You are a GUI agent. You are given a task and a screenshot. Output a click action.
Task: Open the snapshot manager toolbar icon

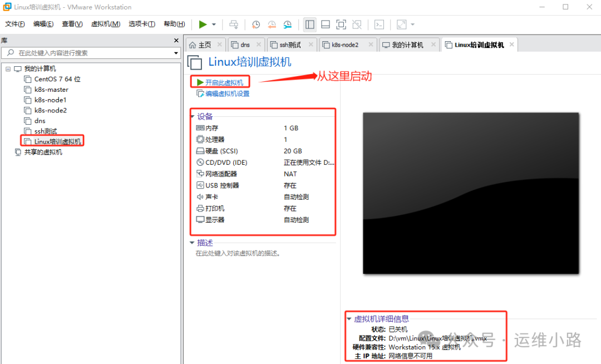point(288,24)
